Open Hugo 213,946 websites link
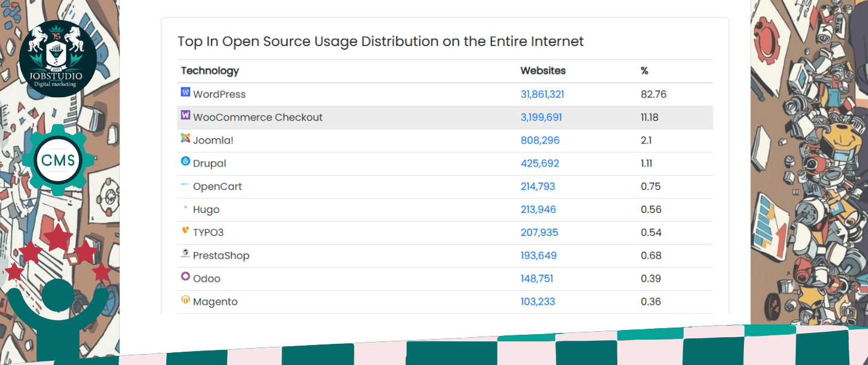Viewport: 868px width, 365px height. 538,209
